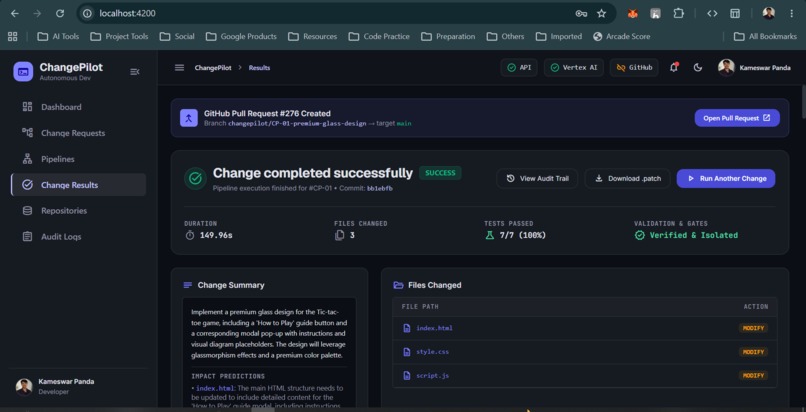The height and width of the screenshot is (412, 806).
Task: Open the saved passwords key icon
Action: 581,13
